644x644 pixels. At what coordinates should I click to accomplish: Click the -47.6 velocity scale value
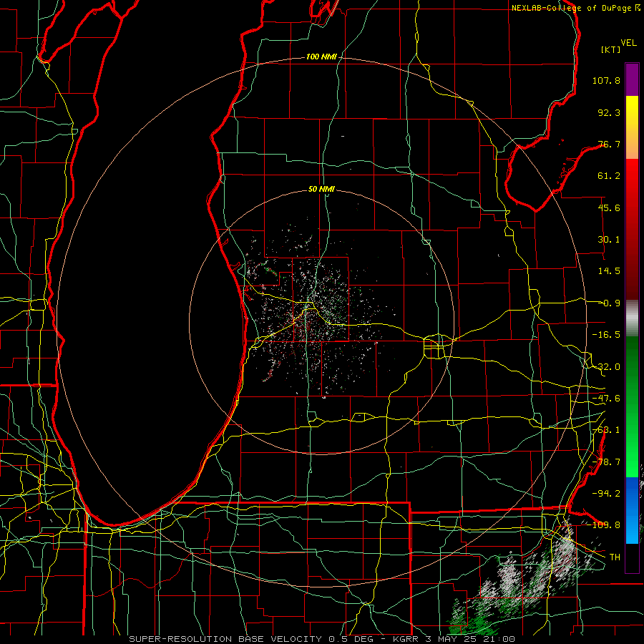coord(606,399)
